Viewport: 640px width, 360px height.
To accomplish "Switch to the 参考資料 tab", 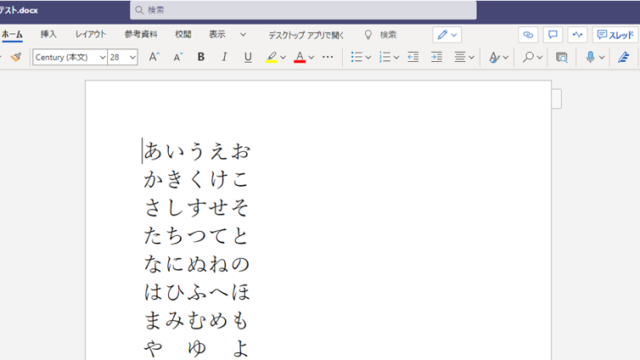I will (141, 35).
